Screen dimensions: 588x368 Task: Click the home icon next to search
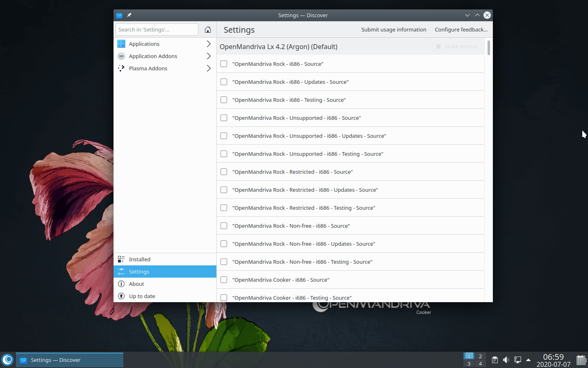pyautogui.click(x=208, y=29)
